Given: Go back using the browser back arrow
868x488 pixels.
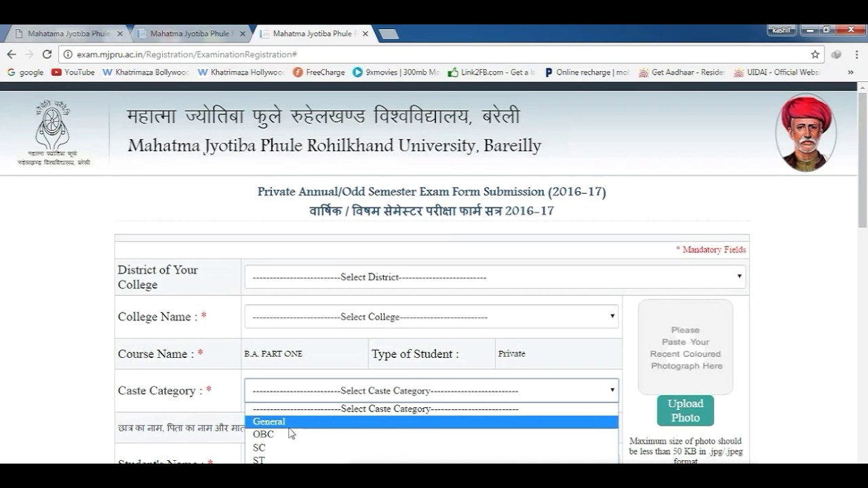Looking at the screenshot, I should click(11, 54).
